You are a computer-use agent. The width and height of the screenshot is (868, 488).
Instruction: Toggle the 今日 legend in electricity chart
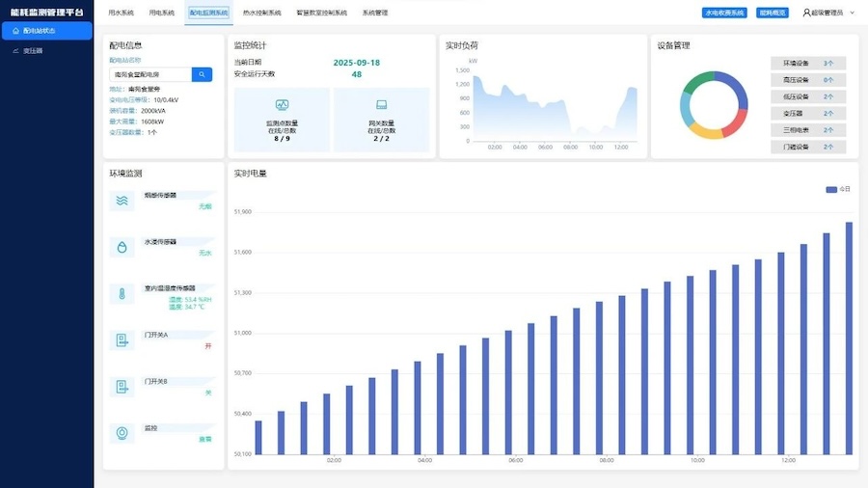pos(838,190)
